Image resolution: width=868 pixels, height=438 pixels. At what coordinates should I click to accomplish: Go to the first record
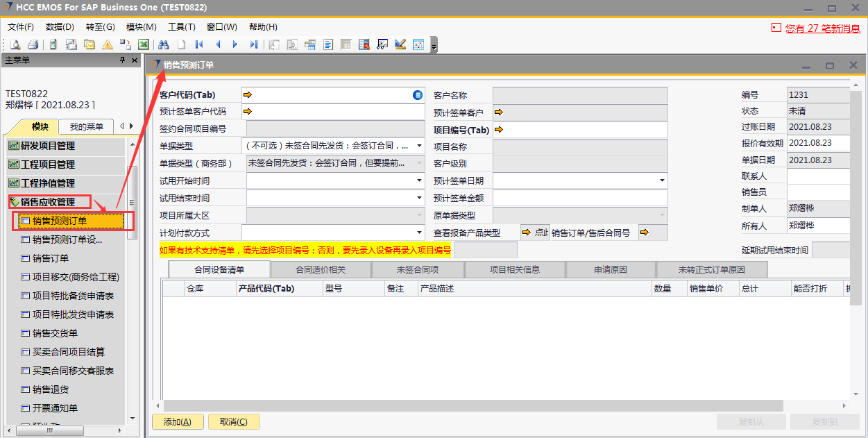coord(200,44)
